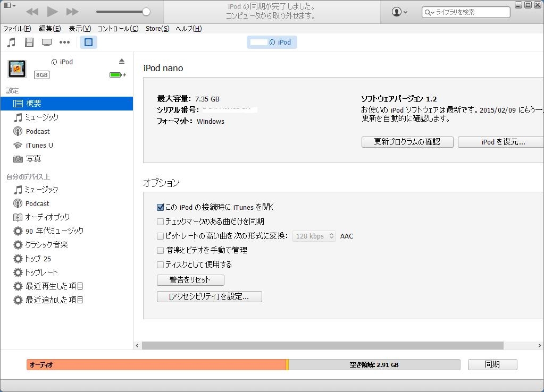The height and width of the screenshot is (392, 544).
Task: Click the horizontal scrollbar thumb
Action: pyautogui.click(x=323, y=345)
